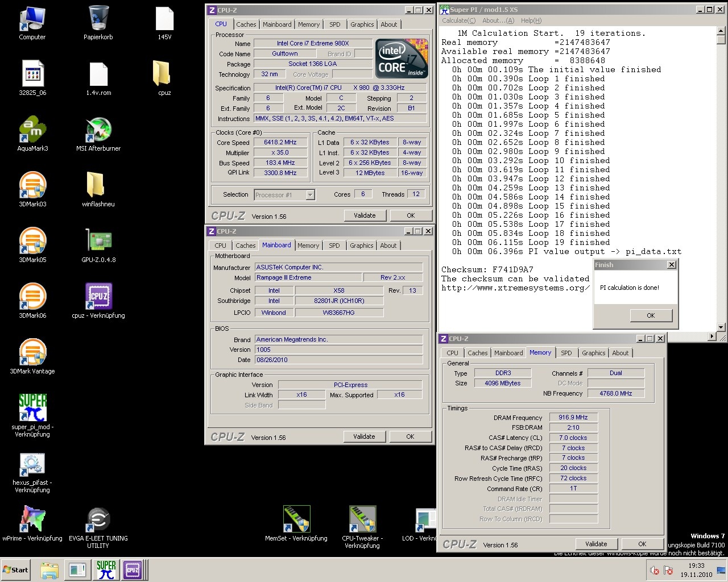Screen dimensions: 728x582
Task: Launch 3DMark03 shortcut
Action: (32, 190)
